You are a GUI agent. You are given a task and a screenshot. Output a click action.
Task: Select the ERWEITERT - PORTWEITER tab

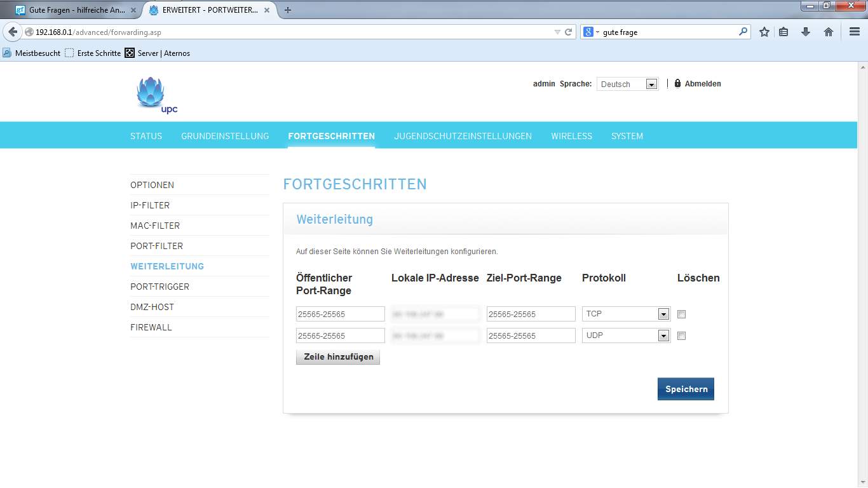(210, 10)
